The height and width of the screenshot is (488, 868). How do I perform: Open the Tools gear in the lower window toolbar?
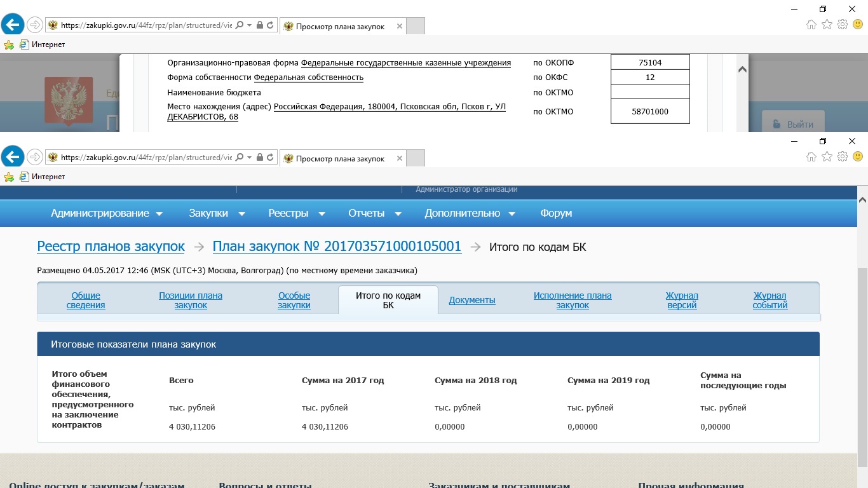click(x=843, y=156)
